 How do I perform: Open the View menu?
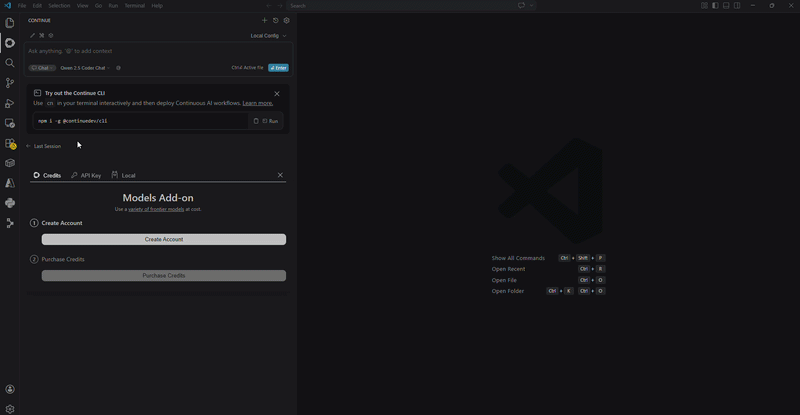tap(83, 6)
